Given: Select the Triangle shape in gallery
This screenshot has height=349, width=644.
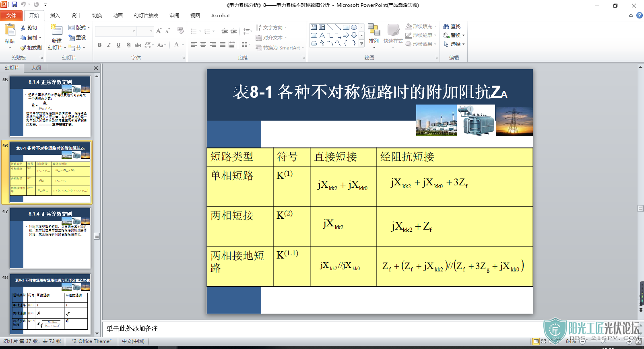Looking at the screenshot, I should pos(322,35).
